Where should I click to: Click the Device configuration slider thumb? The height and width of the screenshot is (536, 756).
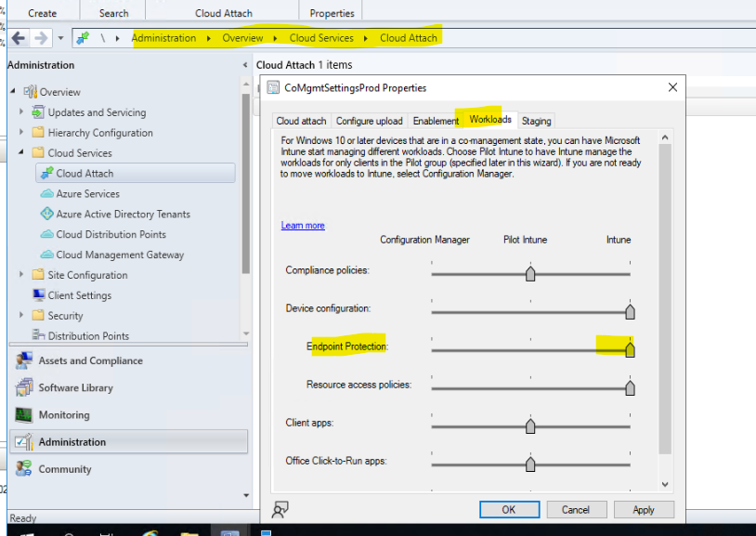630,311
